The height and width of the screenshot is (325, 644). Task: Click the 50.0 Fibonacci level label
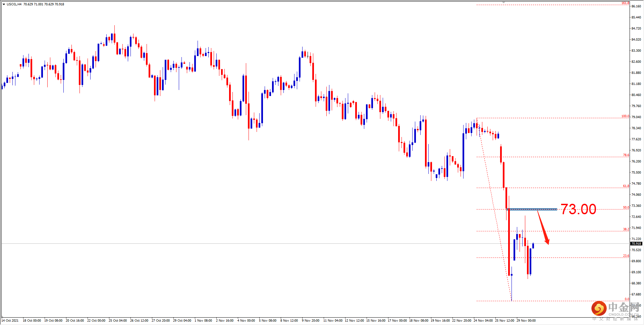(x=627, y=207)
